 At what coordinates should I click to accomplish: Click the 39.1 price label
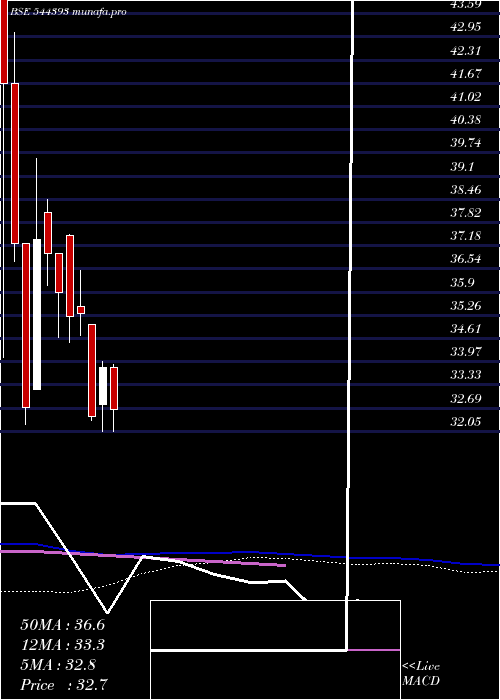(x=462, y=167)
